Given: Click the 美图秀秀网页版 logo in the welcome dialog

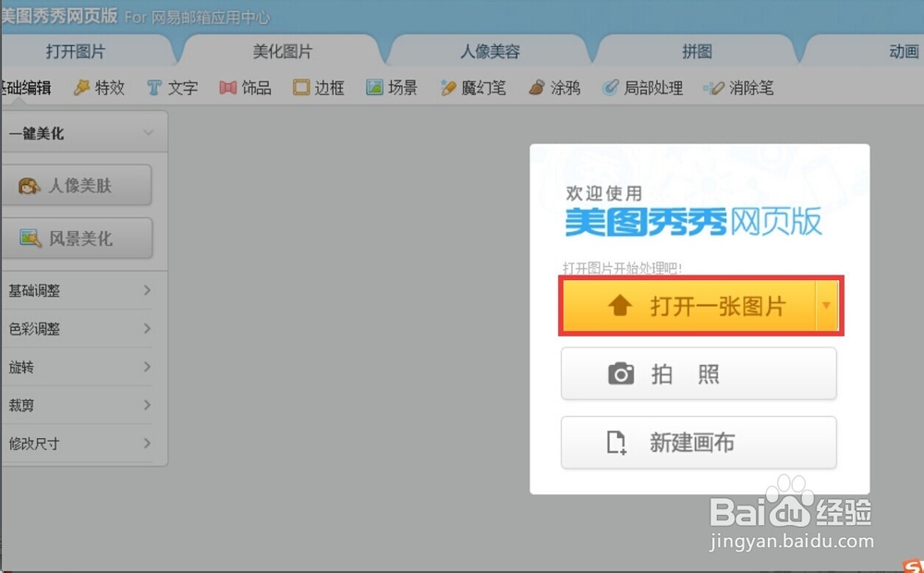Looking at the screenshot, I should tap(694, 222).
